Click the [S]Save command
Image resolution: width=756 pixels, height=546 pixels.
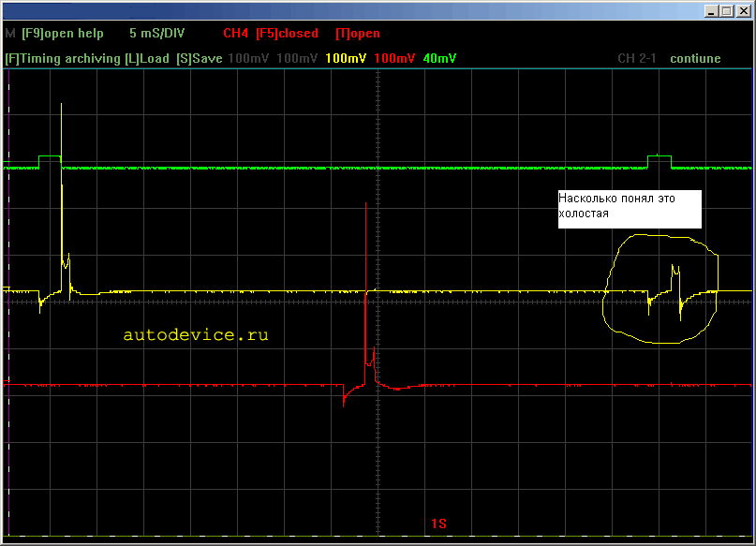[200, 59]
